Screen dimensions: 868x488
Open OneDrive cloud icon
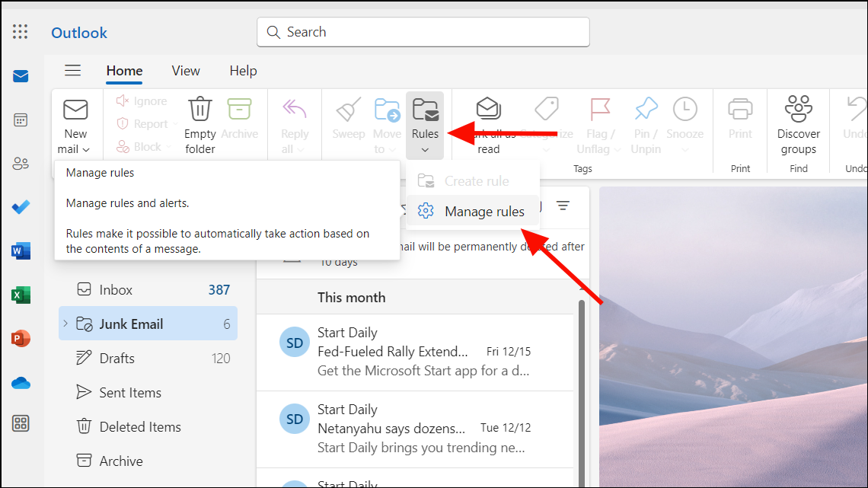pyautogui.click(x=21, y=382)
